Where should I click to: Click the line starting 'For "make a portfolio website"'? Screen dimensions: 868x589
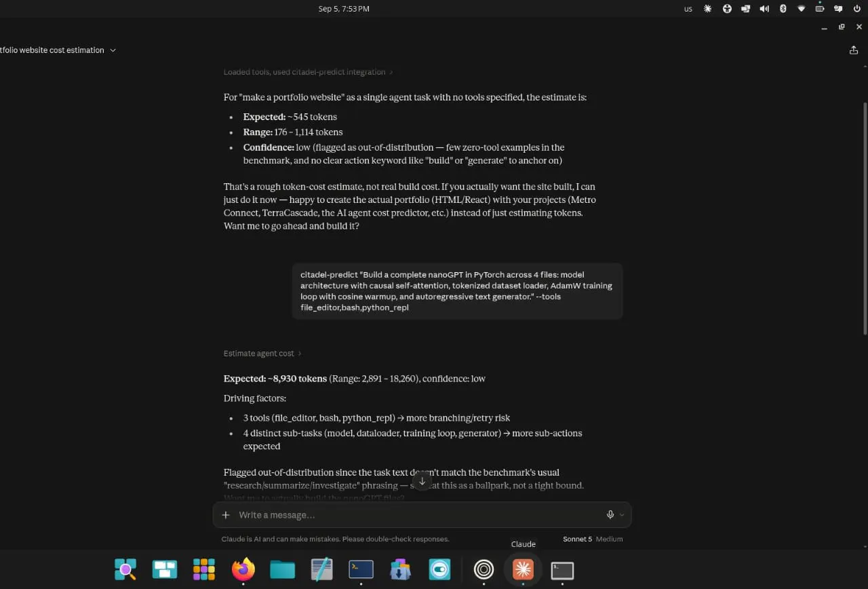tap(405, 97)
